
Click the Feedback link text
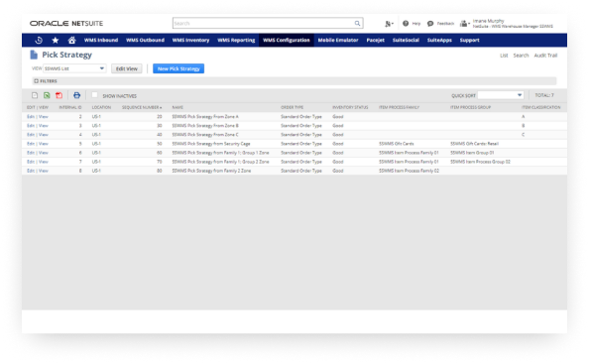(445, 24)
